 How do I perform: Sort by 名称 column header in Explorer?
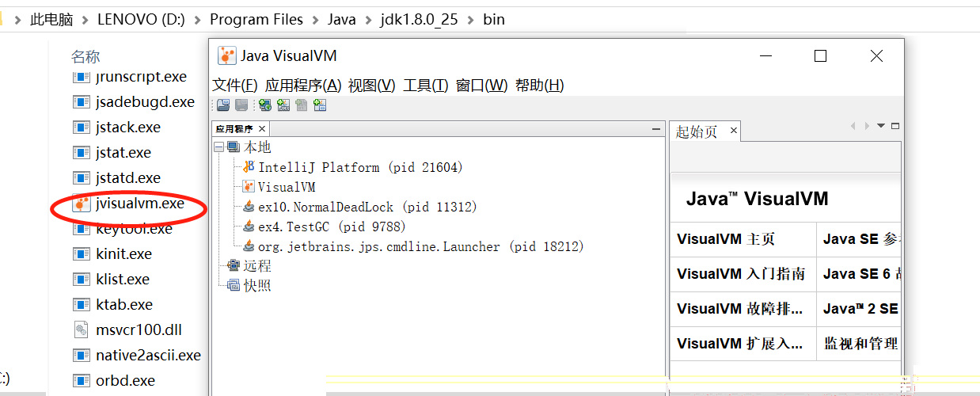tap(85, 56)
